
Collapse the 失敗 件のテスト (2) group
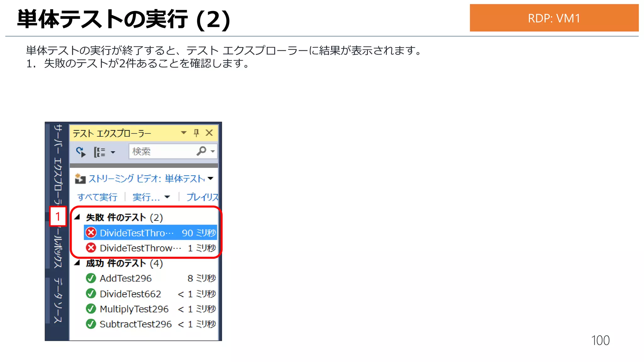[x=77, y=217]
